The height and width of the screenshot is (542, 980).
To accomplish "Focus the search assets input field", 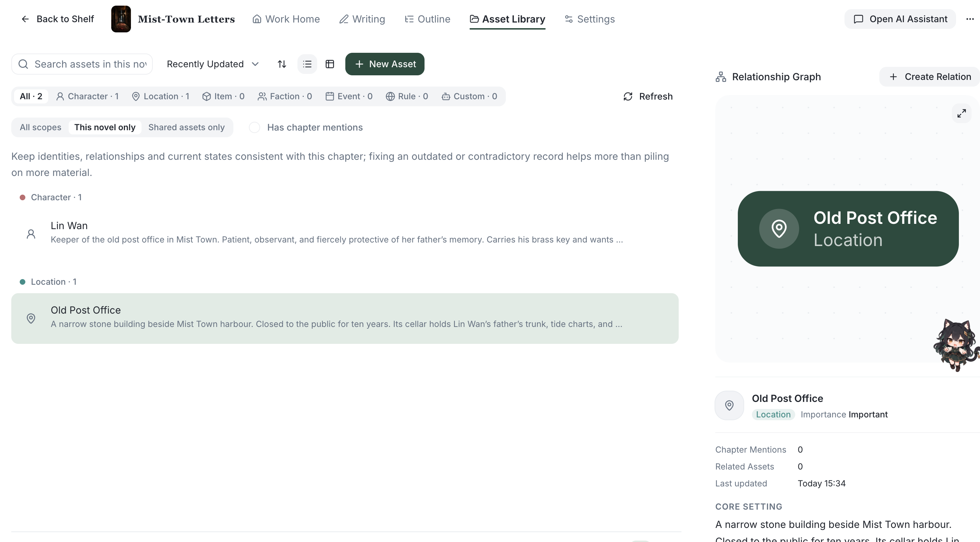I will [82, 64].
